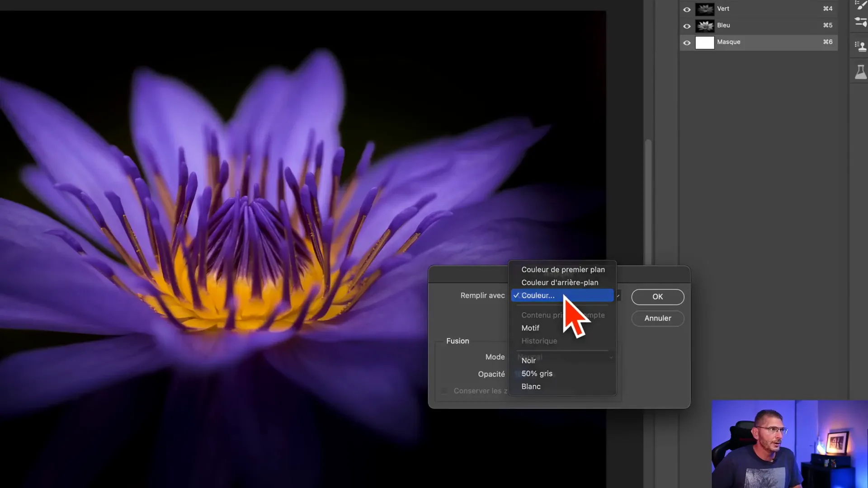Select the Vert channel thumbnail
This screenshot has height=488, width=868.
[704, 9]
